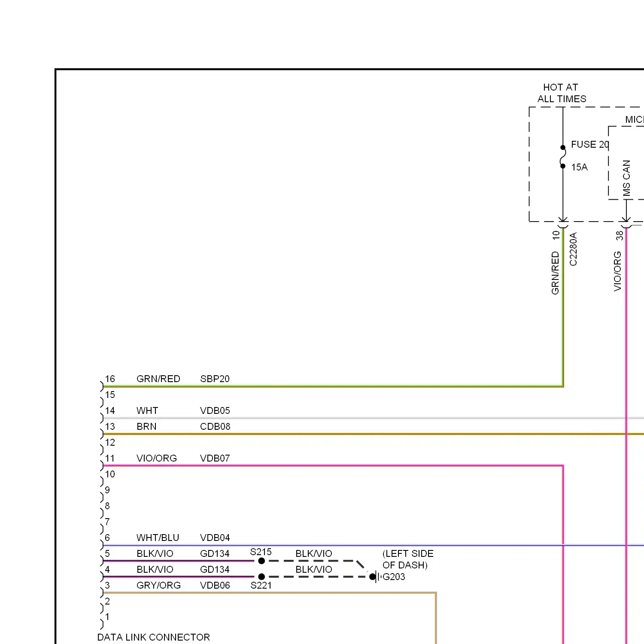Click the VDB05 circuit code
The height and width of the screenshot is (644, 644).
[215, 411]
